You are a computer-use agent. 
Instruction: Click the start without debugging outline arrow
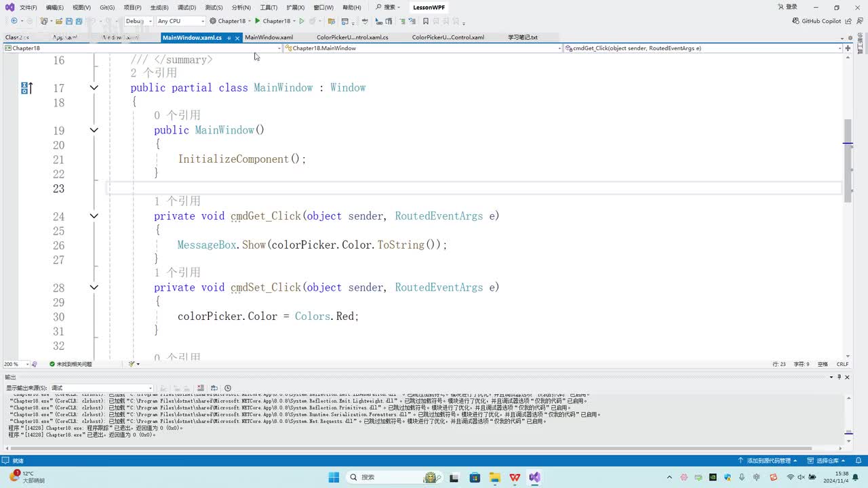(302, 21)
